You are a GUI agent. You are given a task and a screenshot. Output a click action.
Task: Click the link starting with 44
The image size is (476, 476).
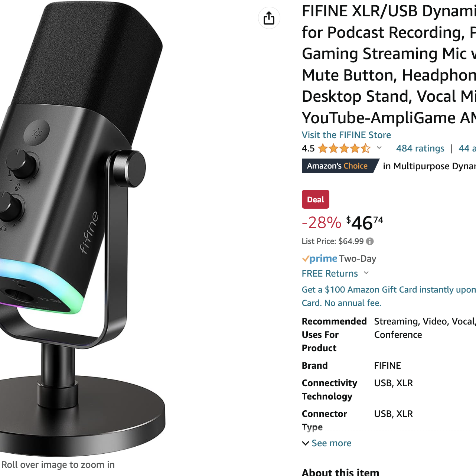(x=467, y=149)
